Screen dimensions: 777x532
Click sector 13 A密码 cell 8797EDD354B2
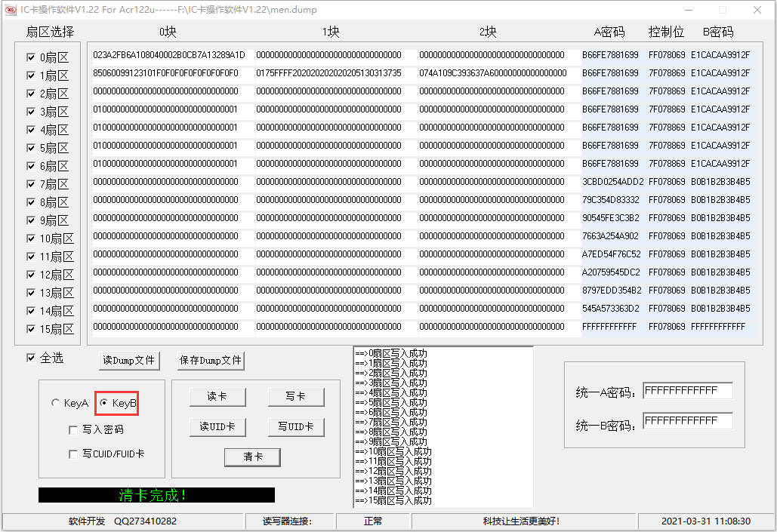point(612,291)
